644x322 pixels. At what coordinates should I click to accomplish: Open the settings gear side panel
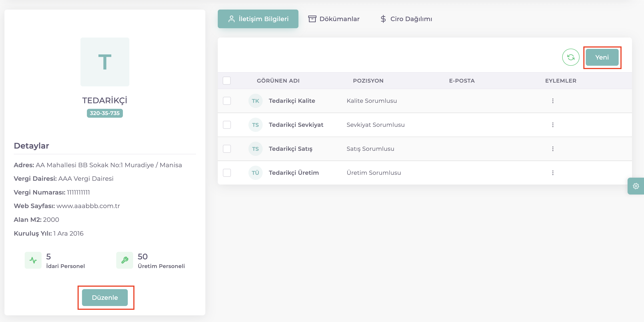(x=636, y=186)
